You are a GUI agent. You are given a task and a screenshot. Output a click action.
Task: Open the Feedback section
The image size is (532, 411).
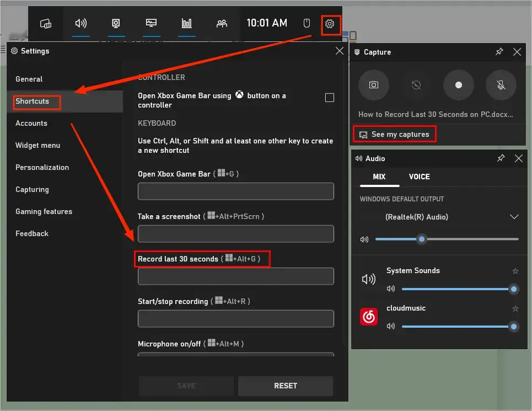click(x=32, y=233)
